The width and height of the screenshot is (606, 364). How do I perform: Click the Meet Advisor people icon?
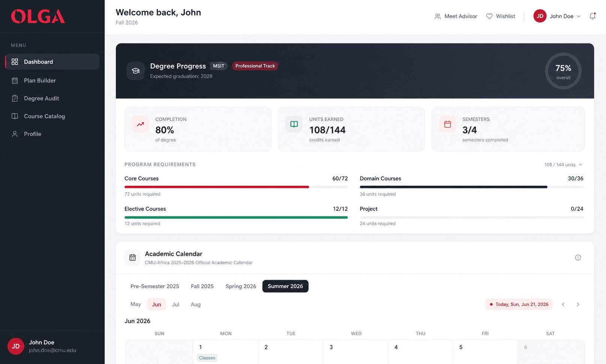pos(437,16)
